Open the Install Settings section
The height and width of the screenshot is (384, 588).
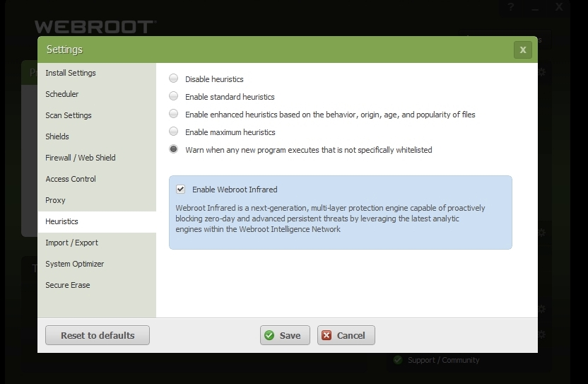point(71,73)
